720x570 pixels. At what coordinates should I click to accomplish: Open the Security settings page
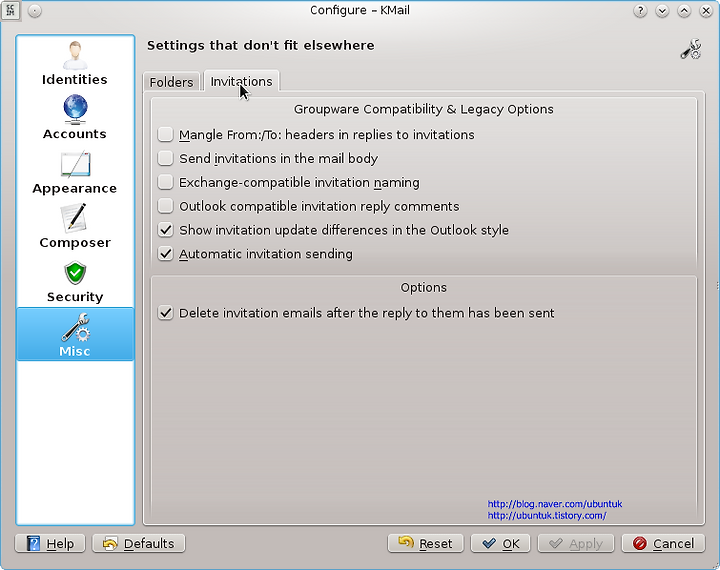click(x=75, y=280)
